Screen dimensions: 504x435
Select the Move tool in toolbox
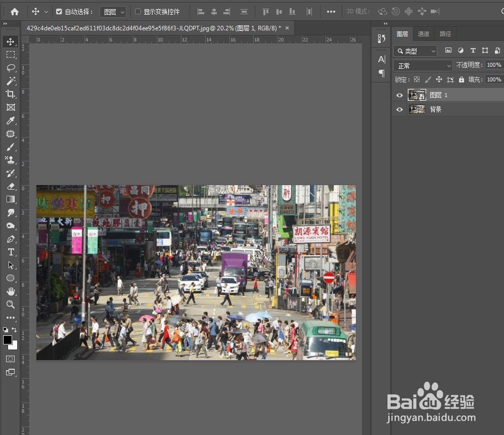coord(10,41)
